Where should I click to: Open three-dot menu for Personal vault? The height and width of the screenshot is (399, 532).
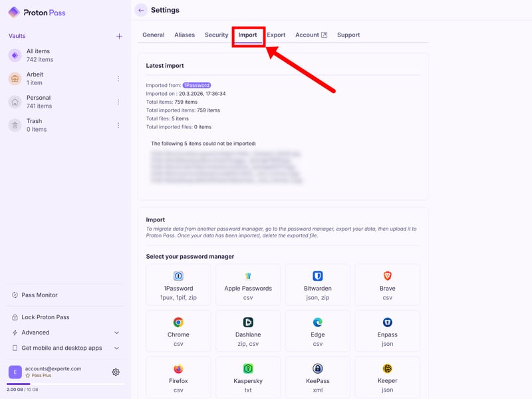point(118,102)
